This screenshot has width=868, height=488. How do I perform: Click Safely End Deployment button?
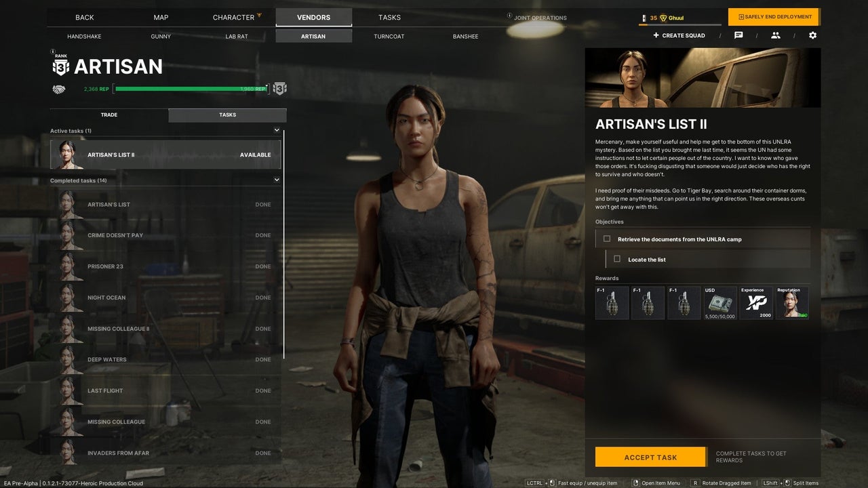(x=774, y=17)
